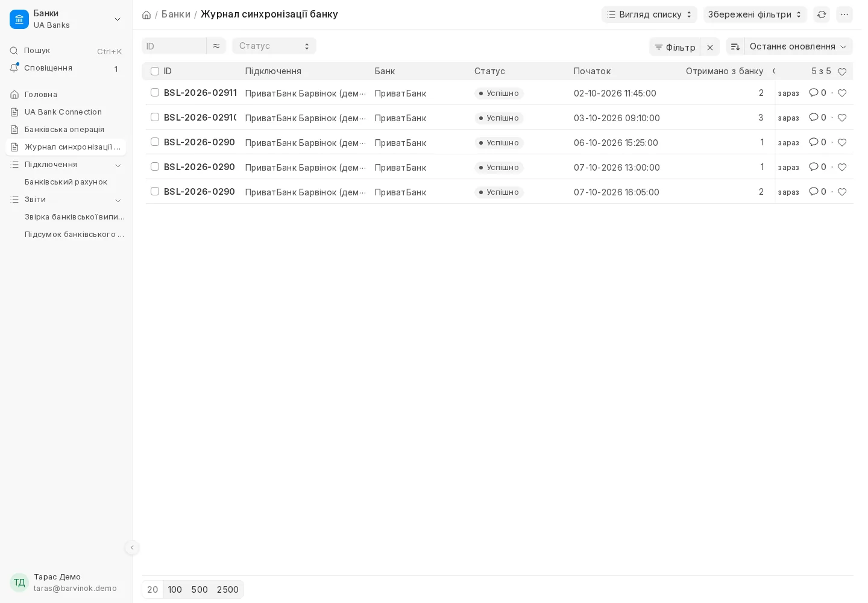Open Сповіщення notifications bell

(x=14, y=68)
